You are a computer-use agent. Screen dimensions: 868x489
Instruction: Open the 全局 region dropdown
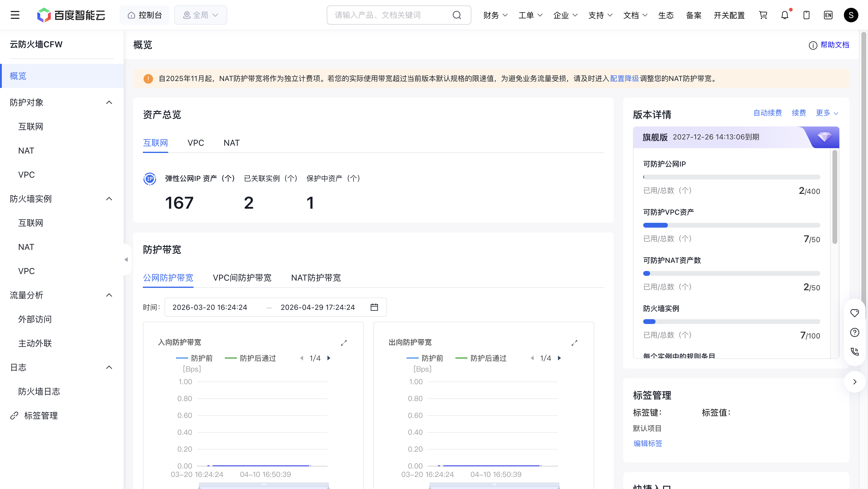tap(200, 15)
